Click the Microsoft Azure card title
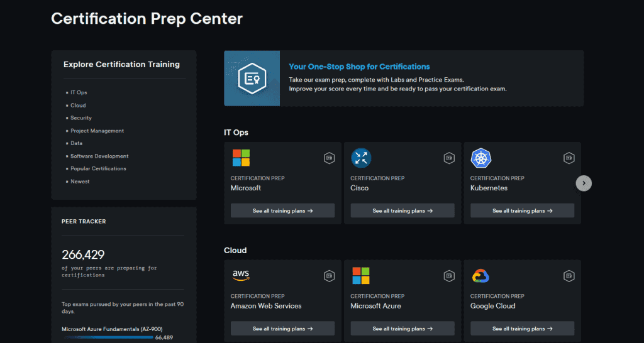The image size is (644, 343). tap(376, 306)
